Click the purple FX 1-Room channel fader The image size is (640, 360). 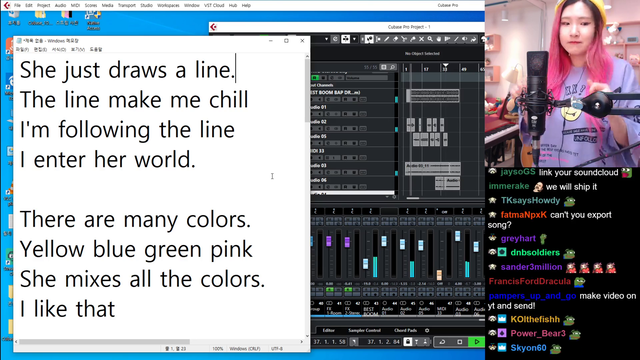pos(329,241)
